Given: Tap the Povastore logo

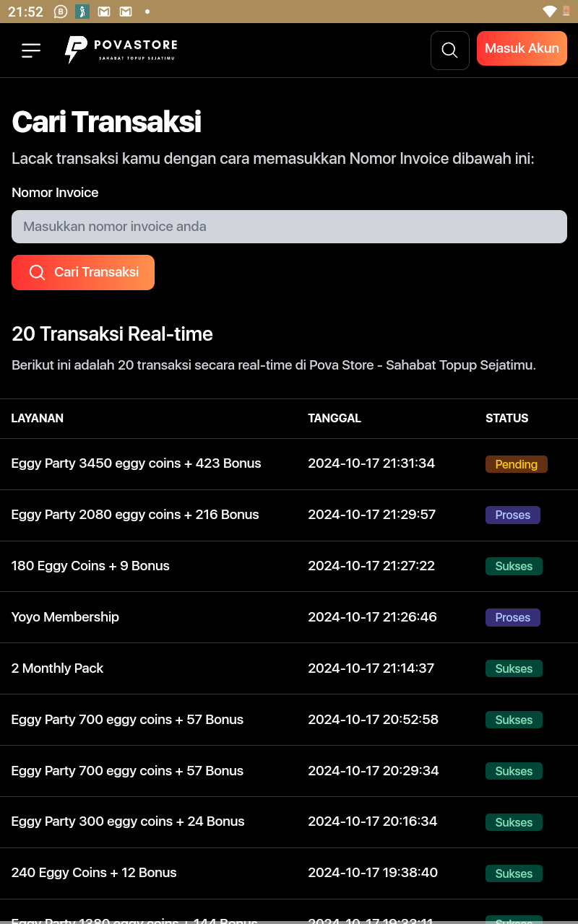Looking at the screenshot, I should (121, 50).
